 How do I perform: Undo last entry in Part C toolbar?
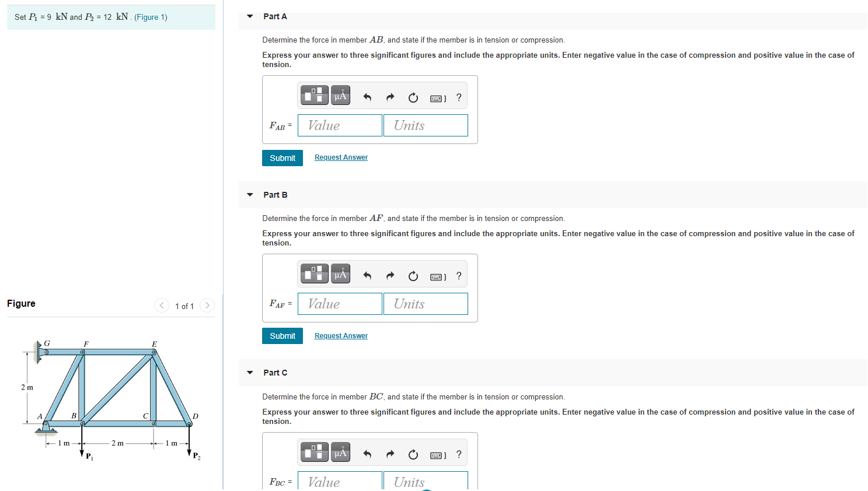coord(367,454)
